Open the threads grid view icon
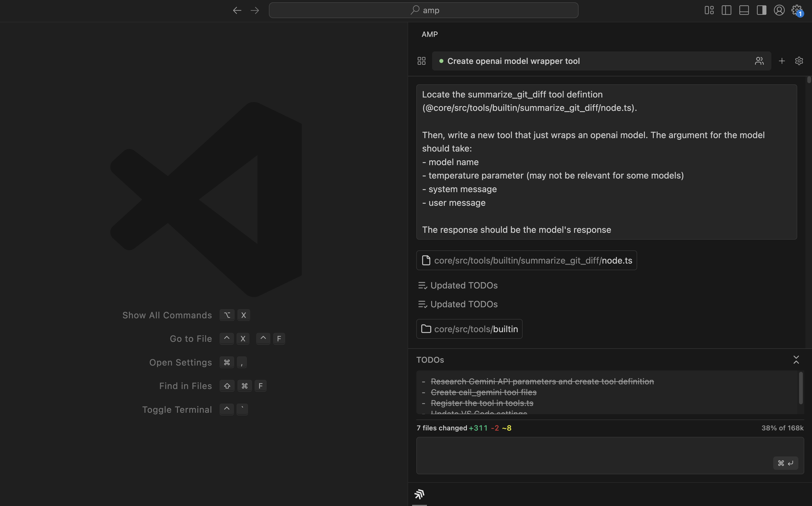 421,61
